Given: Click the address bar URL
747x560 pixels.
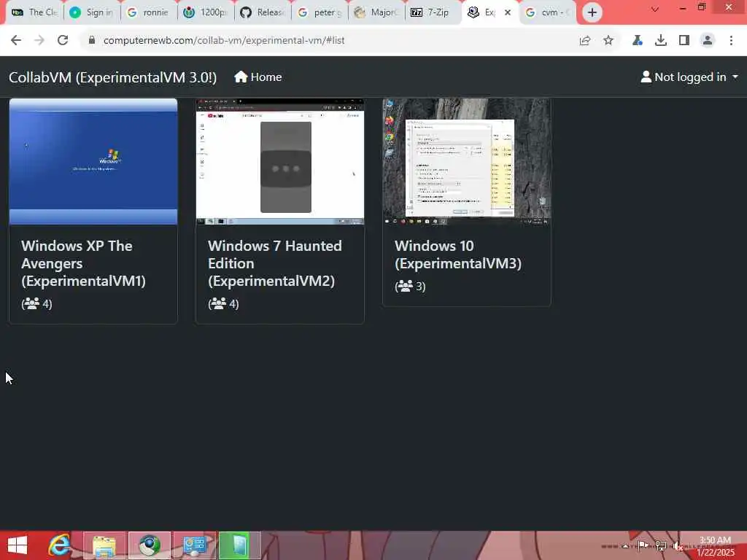Looking at the screenshot, I should (224, 41).
